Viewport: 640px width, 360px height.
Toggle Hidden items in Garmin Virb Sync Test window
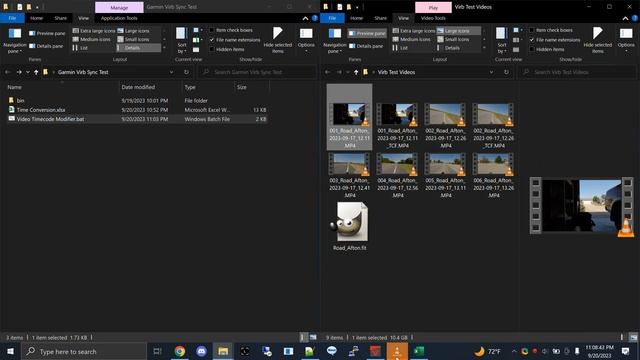(x=227, y=49)
